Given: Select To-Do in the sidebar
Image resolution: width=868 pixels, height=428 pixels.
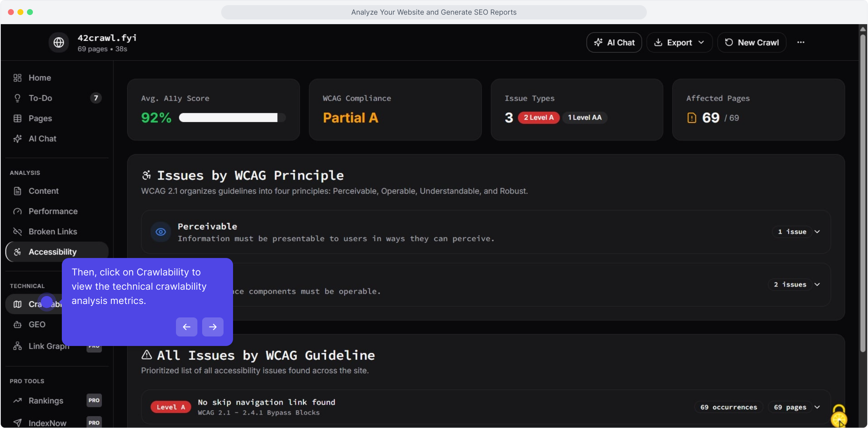Looking at the screenshot, I should pos(40,98).
